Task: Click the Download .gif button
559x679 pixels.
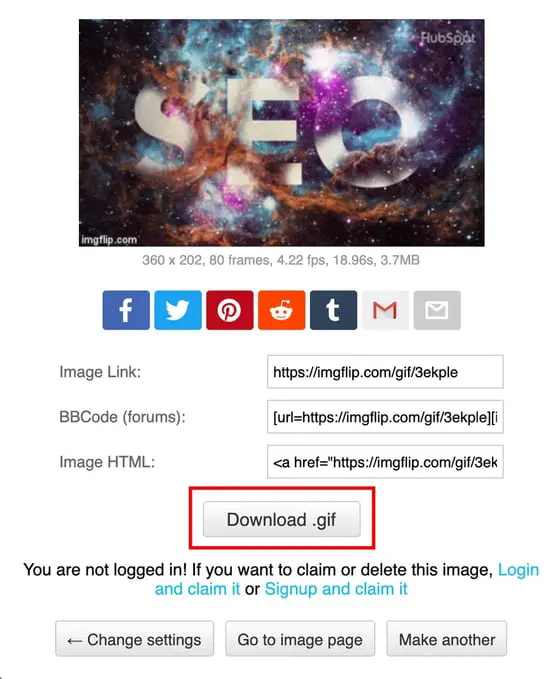Action: (281, 519)
